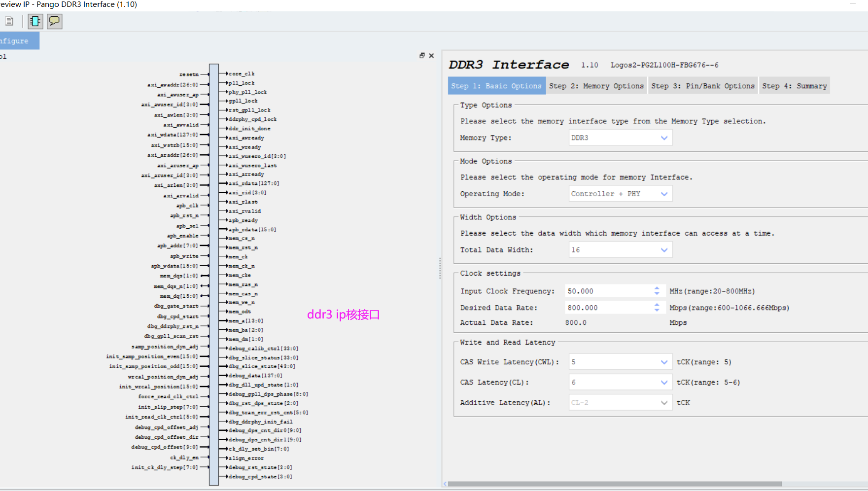Click the scrollbar left arrow
868x491 pixels.
pyautogui.click(x=445, y=484)
